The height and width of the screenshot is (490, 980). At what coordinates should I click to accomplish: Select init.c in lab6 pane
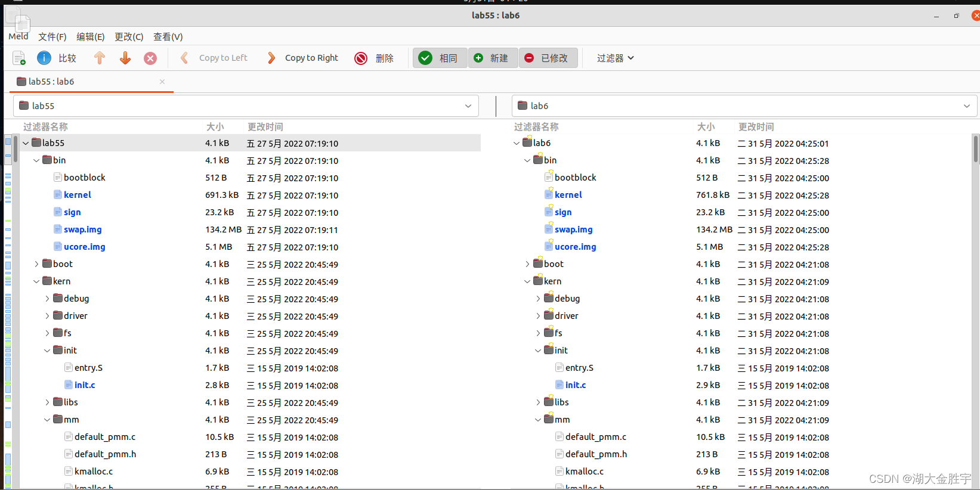(576, 385)
